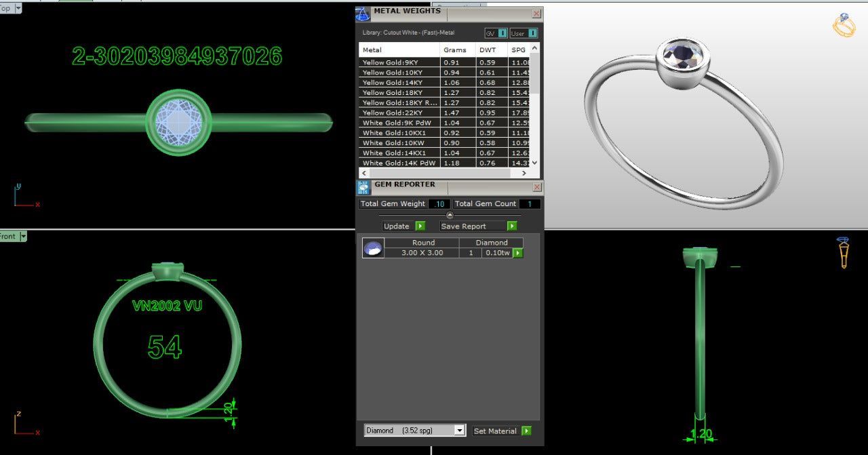Close the Metal Weights panel

pos(536,14)
